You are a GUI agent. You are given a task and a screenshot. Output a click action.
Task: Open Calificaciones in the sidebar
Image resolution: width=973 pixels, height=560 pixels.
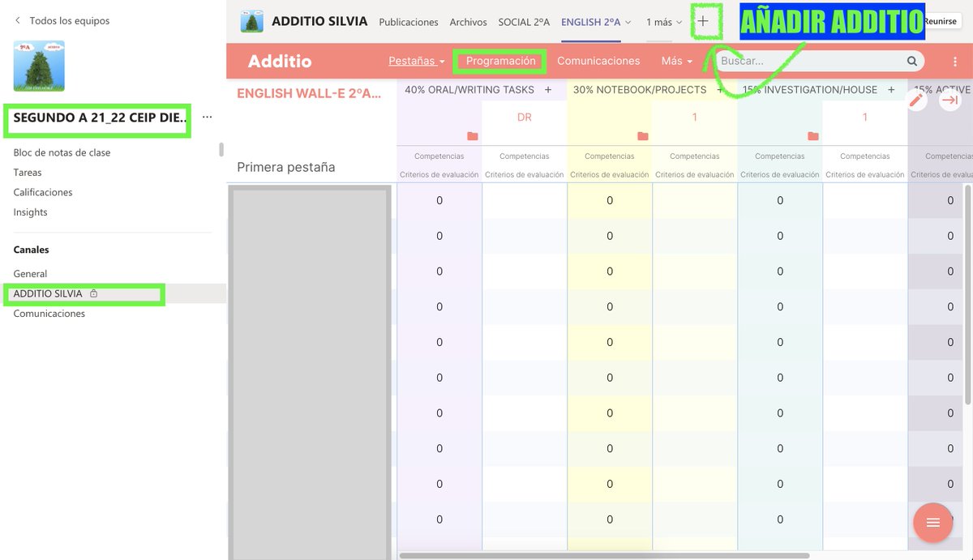[x=43, y=192]
